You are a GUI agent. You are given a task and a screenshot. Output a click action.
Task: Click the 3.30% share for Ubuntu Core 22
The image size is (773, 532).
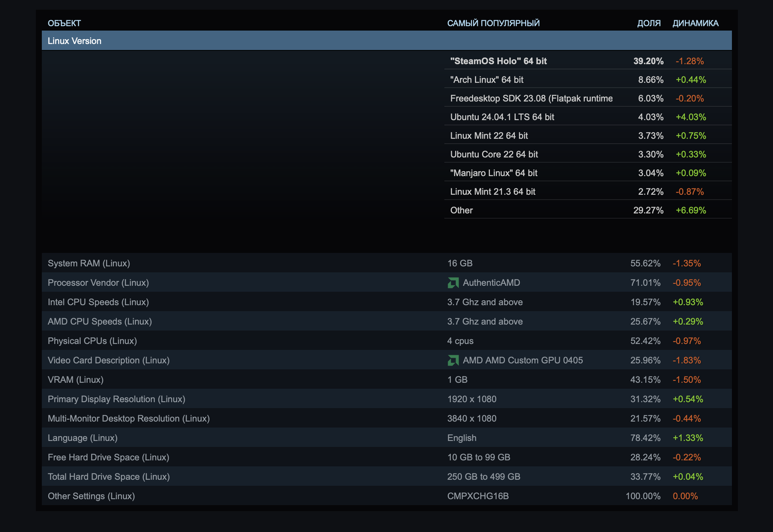tap(651, 155)
